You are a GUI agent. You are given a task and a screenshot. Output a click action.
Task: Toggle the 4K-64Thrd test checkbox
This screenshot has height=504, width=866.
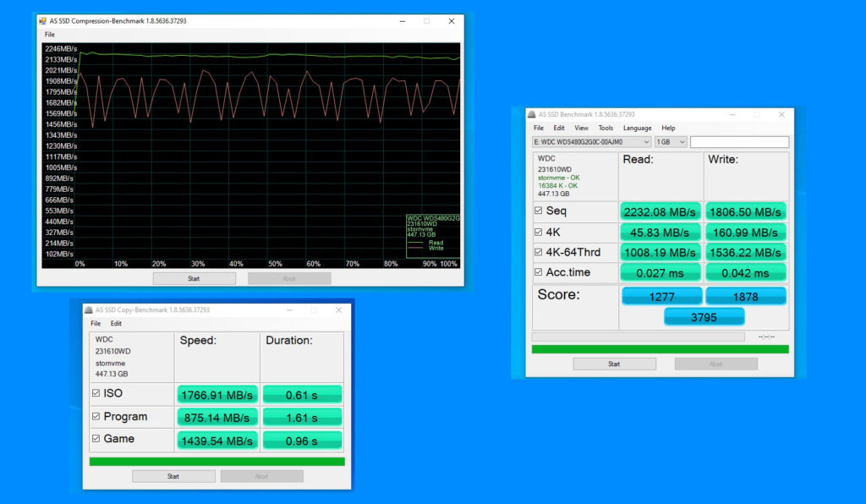(540, 252)
